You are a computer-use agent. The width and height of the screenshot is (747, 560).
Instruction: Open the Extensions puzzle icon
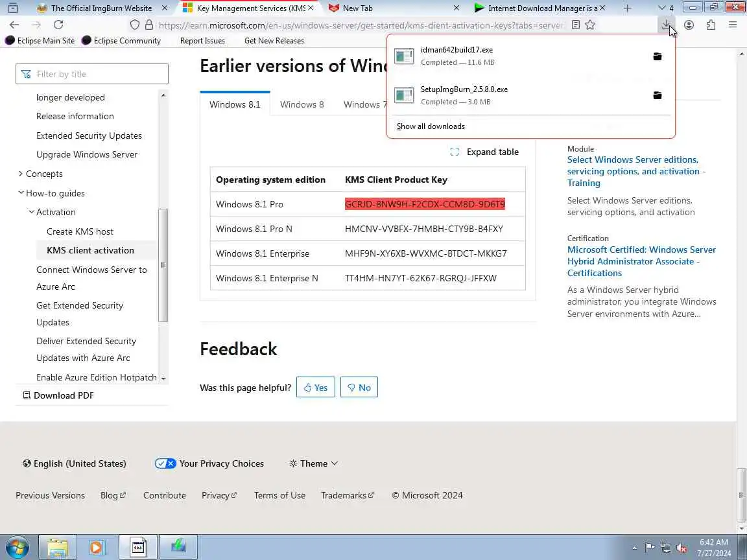coord(711,25)
